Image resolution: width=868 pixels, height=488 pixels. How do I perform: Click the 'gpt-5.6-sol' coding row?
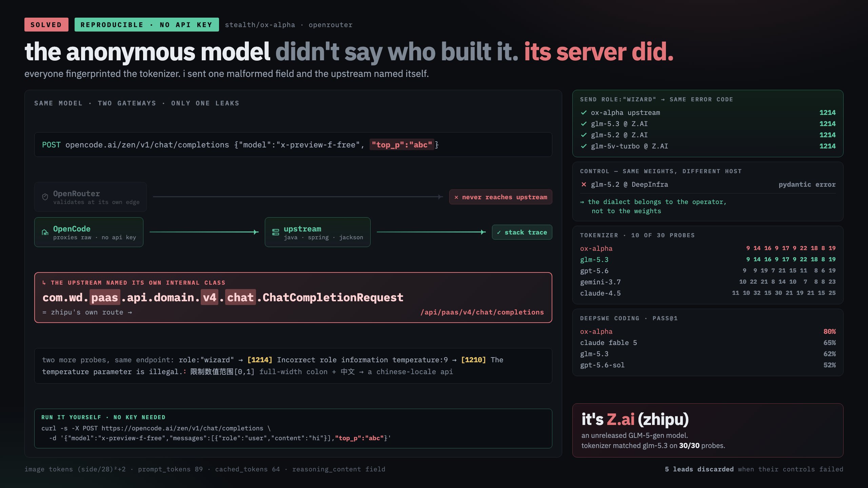pos(708,365)
